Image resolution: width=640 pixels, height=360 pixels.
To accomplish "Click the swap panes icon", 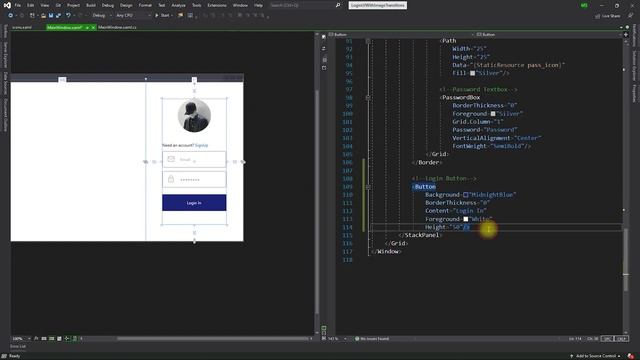I will tap(324, 48).
